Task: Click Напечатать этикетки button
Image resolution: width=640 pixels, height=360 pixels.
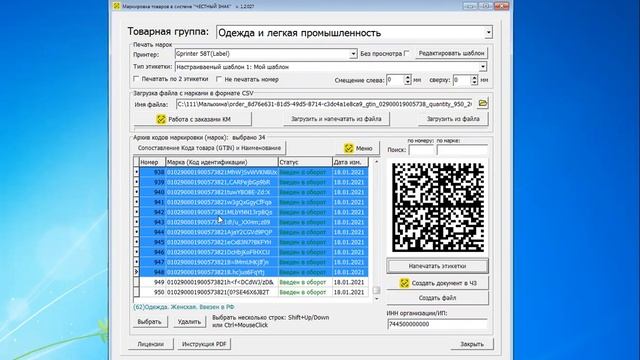Action: point(437,266)
